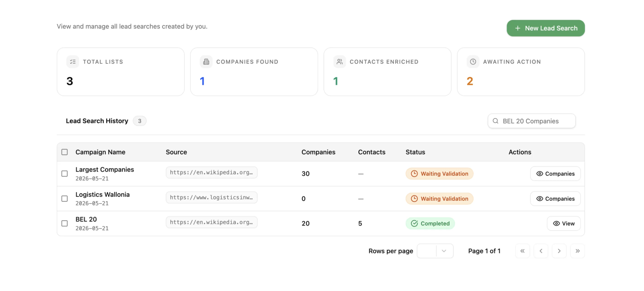Click companies count 20 in BEL 20 row

click(306, 223)
